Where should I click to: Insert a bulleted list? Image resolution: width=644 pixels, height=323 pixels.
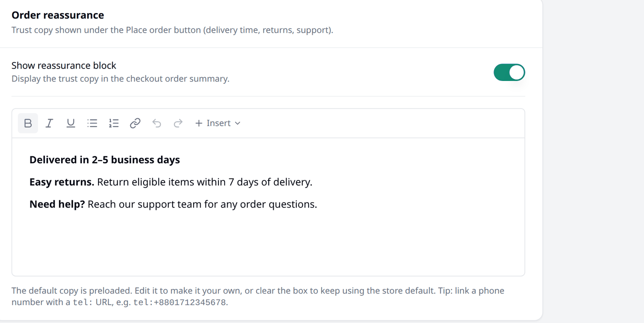coord(92,123)
